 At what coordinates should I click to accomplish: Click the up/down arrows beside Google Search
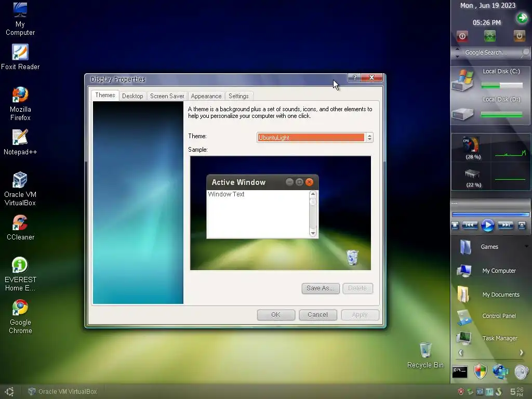tap(457, 52)
